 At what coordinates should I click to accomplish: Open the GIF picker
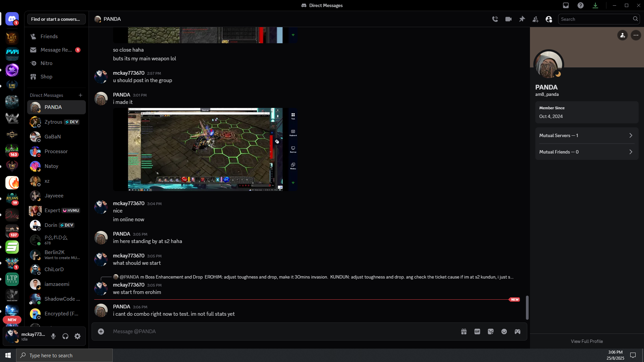(x=477, y=331)
